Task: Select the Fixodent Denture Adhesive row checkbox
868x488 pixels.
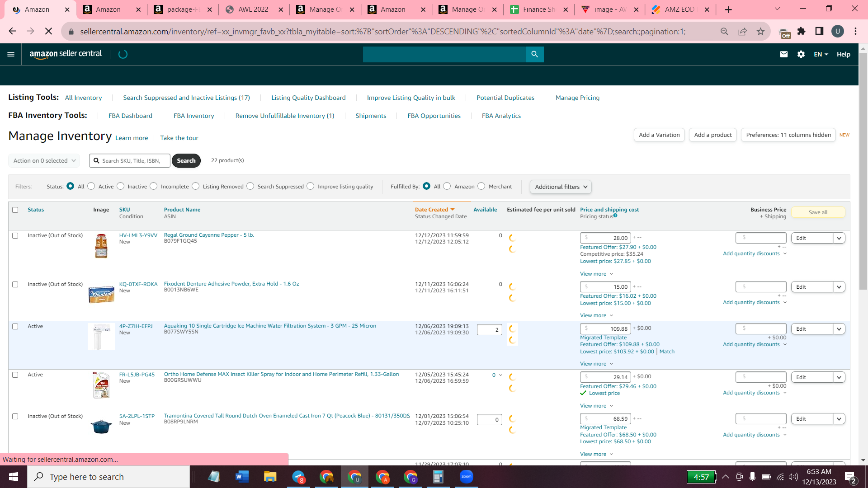Action: pyautogui.click(x=15, y=284)
